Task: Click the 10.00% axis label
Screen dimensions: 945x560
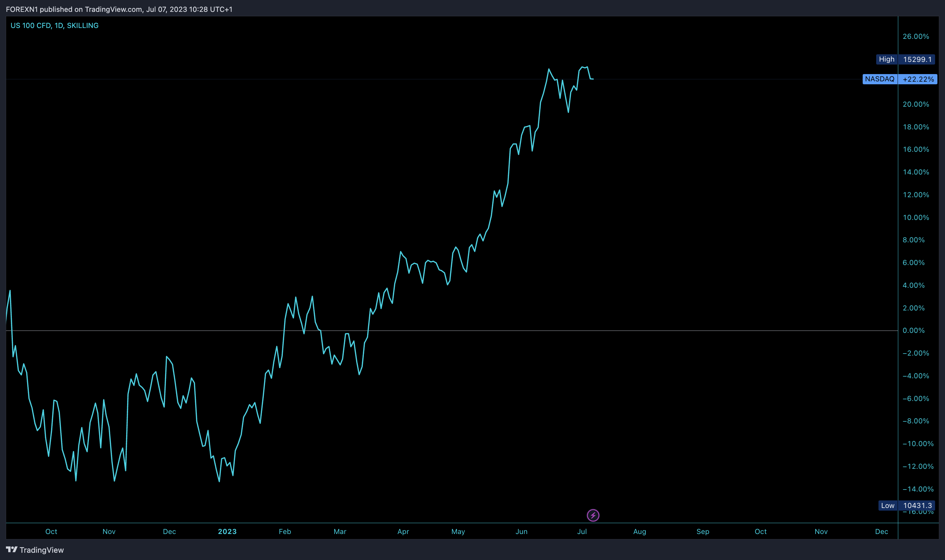Action: tap(916, 217)
